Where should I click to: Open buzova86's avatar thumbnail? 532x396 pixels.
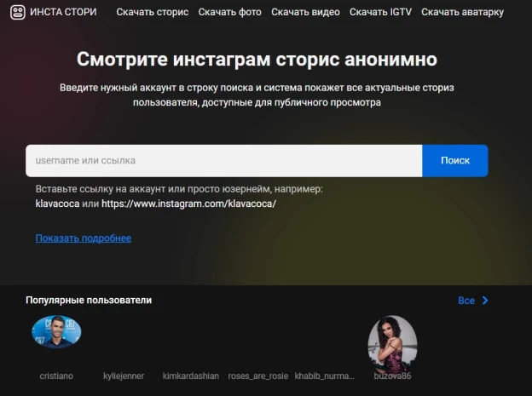point(392,345)
